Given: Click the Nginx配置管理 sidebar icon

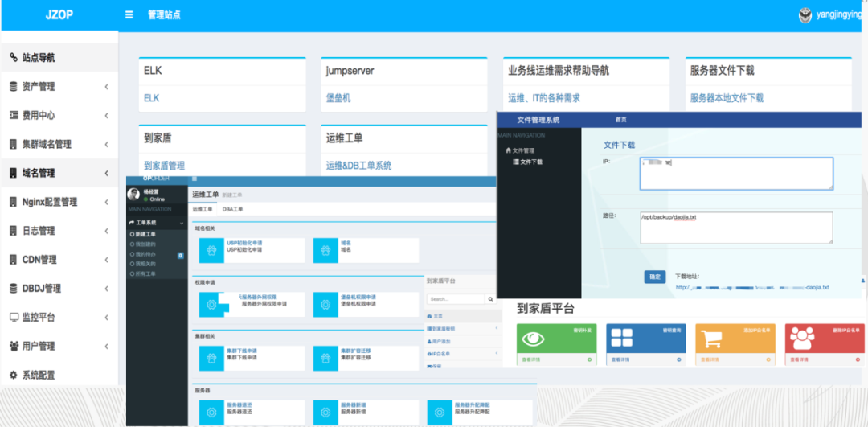Looking at the screenshot, I should (14, 202).
